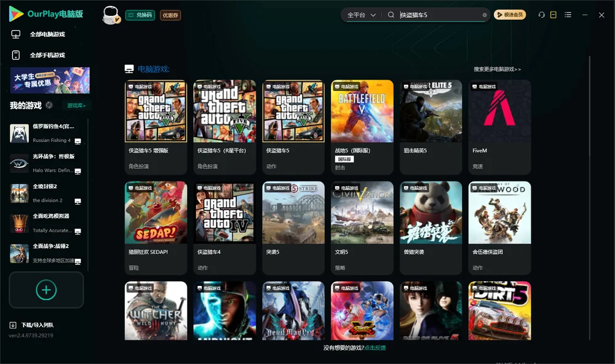615x364 pixels.
Task: Open the 侠盗猎车5 增强版 game card
Action: pos(156,127)
